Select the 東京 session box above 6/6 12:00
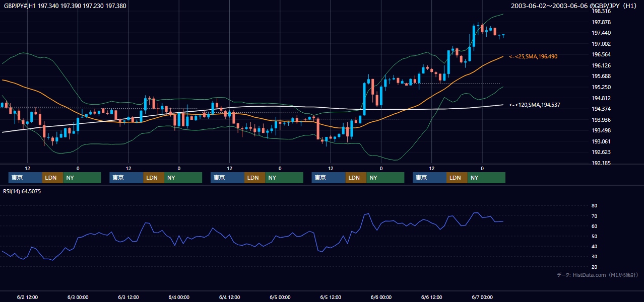The height and width of the screenshot is (302, 644). pyautogui.click(x=429, y=178)
